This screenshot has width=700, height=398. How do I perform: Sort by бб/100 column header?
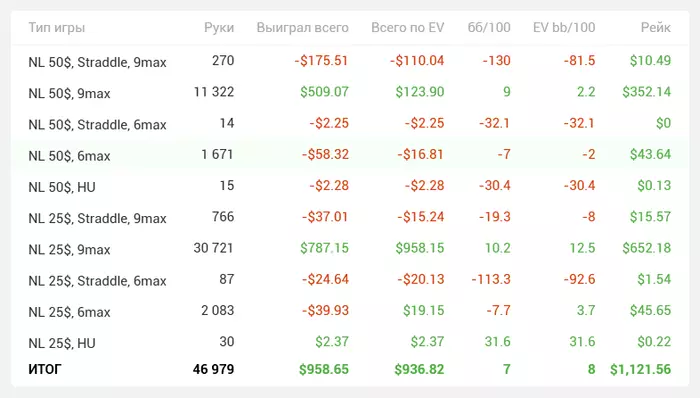[489, 28]
